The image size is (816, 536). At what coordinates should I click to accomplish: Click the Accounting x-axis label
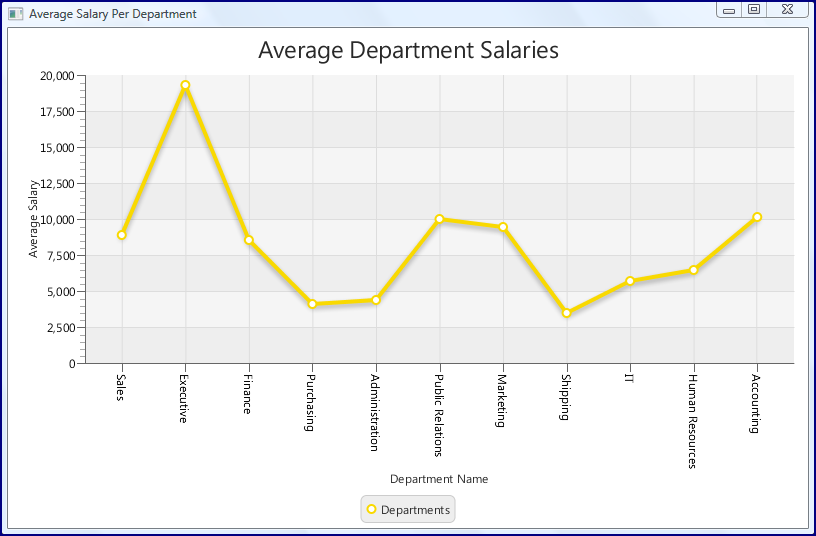(755, 404)
